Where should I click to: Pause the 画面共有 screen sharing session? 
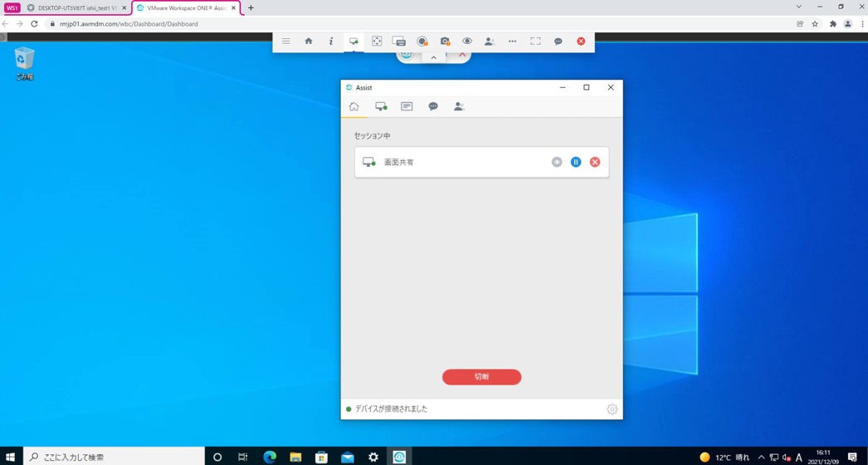pyautogui.click(x=576, y=162)
